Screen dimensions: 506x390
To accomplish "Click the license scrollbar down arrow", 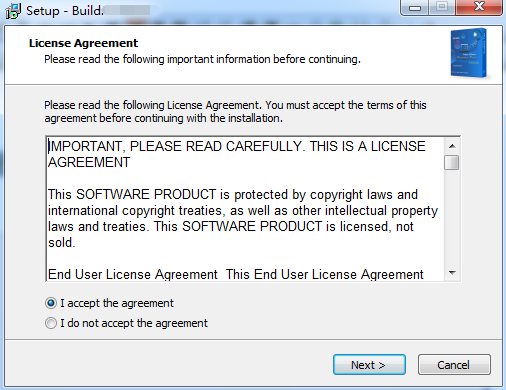I will [x=452, y=273].
